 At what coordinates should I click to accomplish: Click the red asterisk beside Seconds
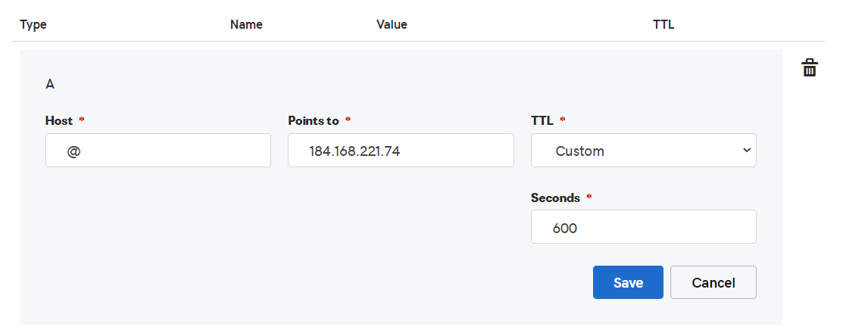point(589,197)
